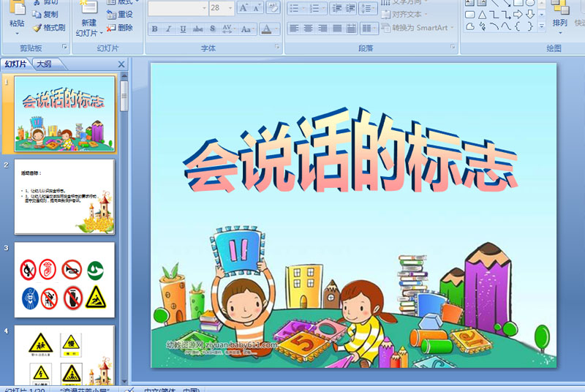Toggle text shadow S button
This screenshot has height=392, width=585.
pyautogui.click(x=212, y=29)
